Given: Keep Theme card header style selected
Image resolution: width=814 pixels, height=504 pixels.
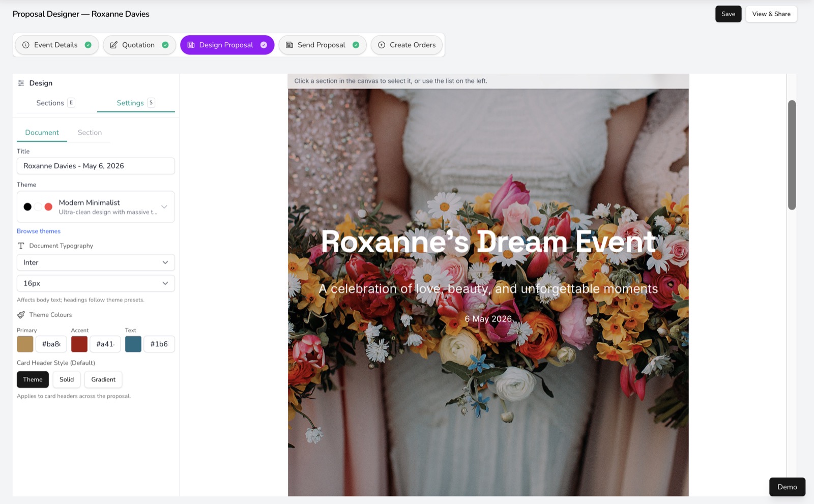Looking at the screenshot, I should tap(32, 379).
